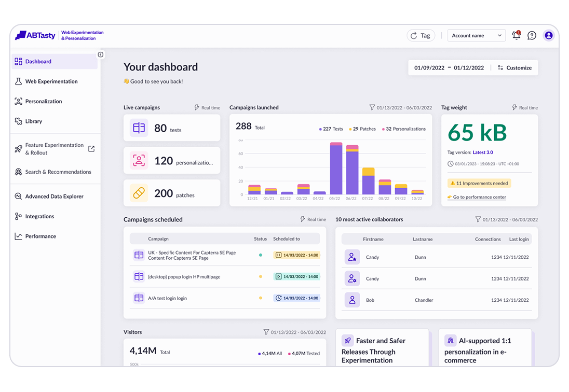
Task: Toggle the Tests legend in chart
Action: (331, 129)
